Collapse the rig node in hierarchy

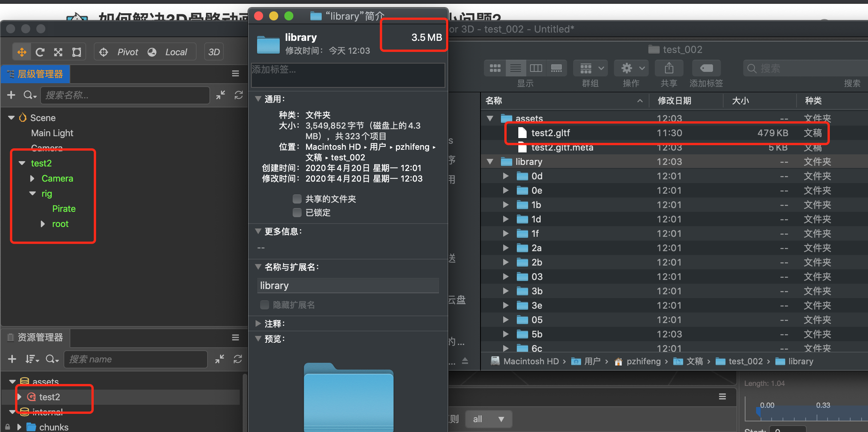click(33, 194)
